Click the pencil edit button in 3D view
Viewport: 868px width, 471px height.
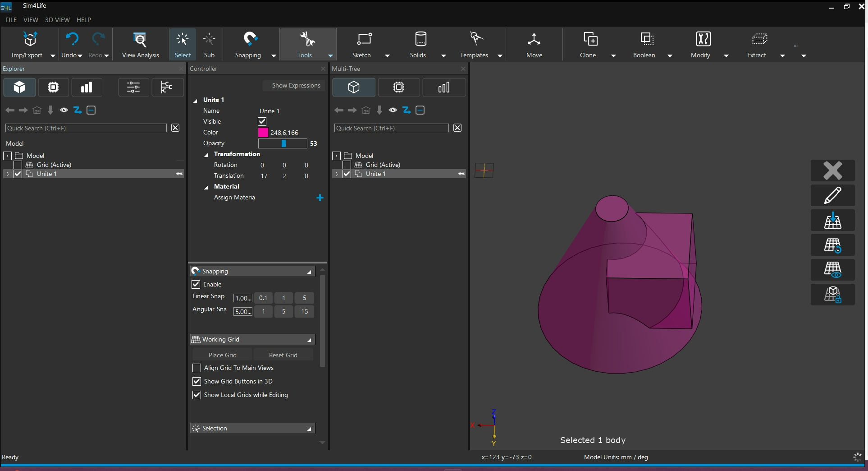point(832,195)
